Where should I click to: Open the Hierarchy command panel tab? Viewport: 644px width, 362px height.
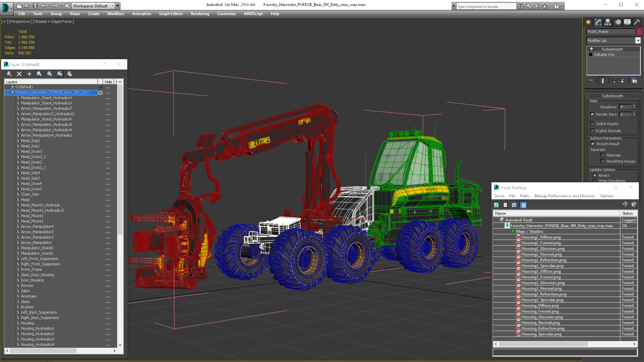pos(608,22)
